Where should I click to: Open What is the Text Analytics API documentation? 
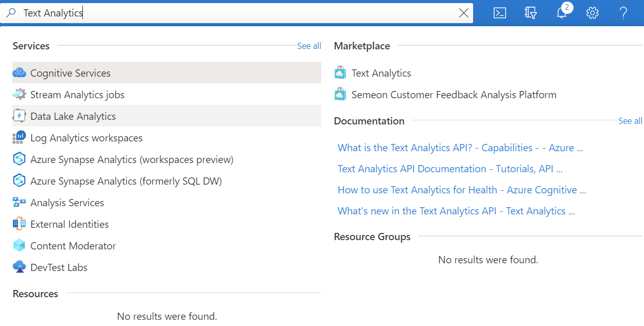click(460, 148)
